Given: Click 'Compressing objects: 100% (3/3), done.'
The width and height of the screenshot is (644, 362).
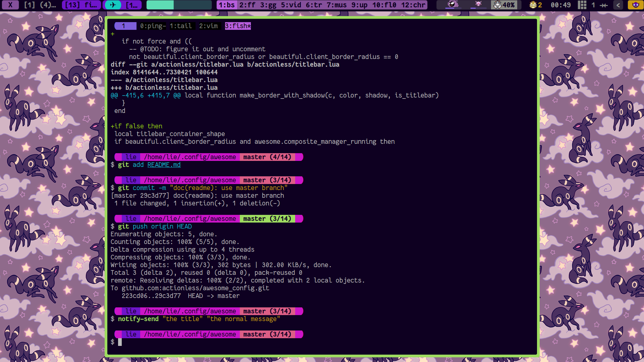Looking at the screenshot, I should pos(180,257).
